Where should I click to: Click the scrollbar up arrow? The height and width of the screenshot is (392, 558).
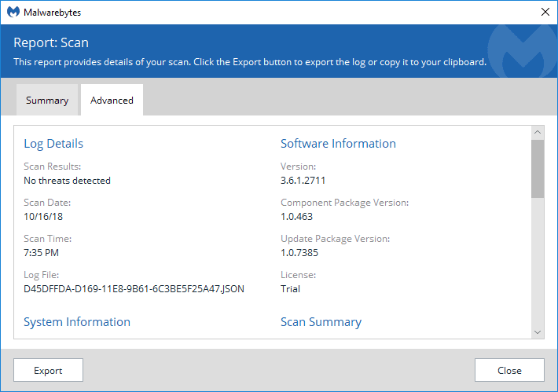tap(538, 132)
